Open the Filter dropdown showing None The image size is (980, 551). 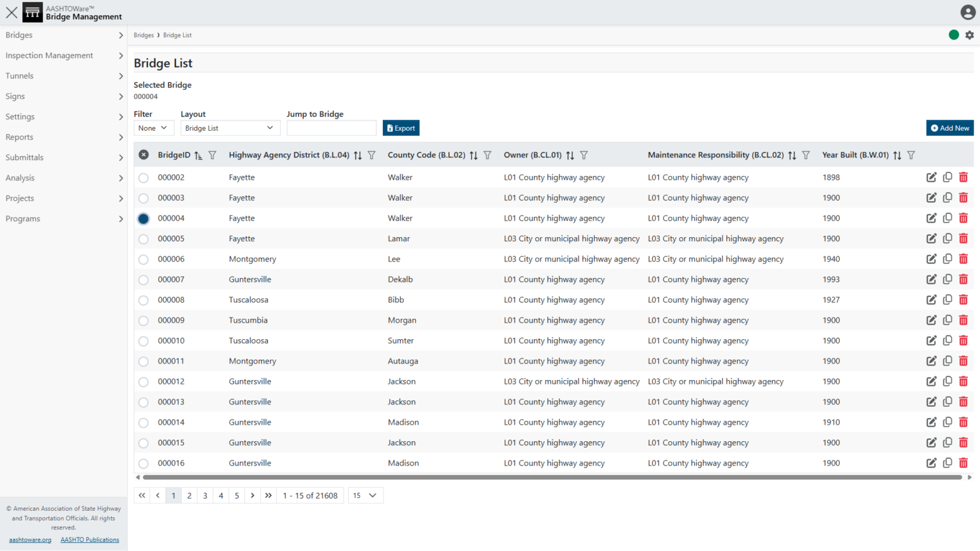(x=153, y=128)
